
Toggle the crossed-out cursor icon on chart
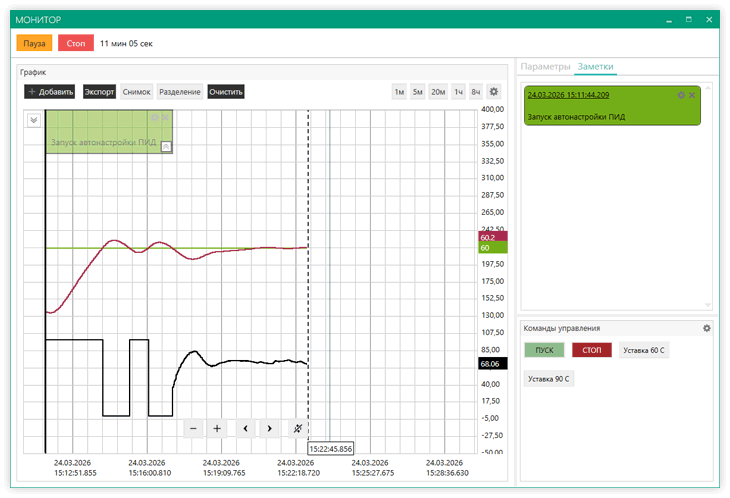pos(296,428)
